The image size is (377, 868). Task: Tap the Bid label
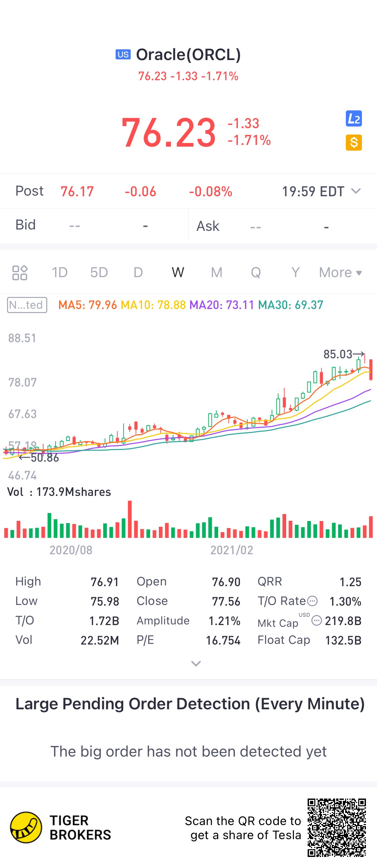click(25, 225)
